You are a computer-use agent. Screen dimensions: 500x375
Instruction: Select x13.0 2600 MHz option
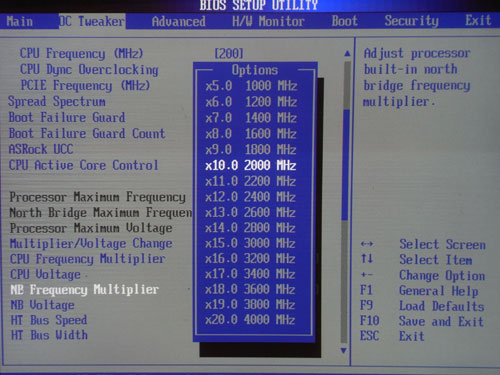[x=251, y=212]
